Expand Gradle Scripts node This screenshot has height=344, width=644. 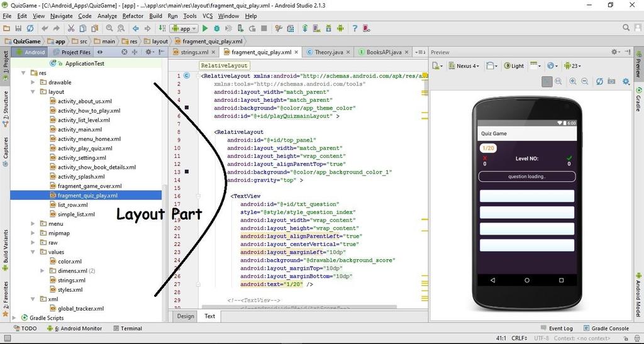click(14, 318)
